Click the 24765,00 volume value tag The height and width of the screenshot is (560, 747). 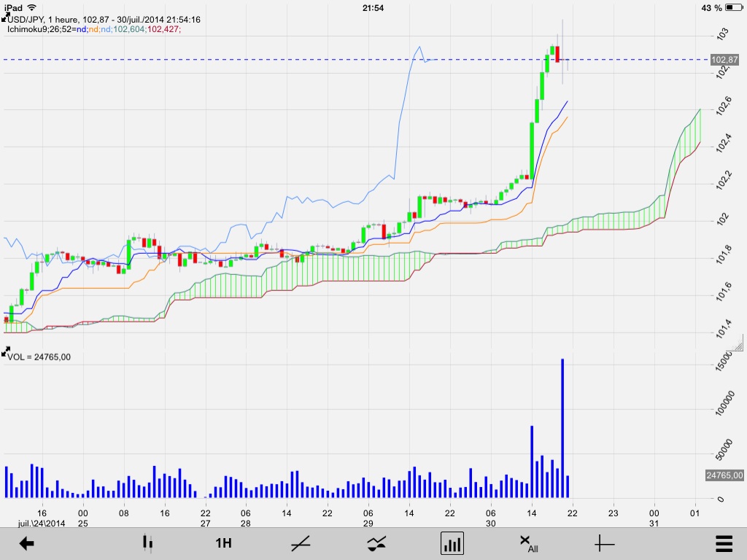[724, 475]
